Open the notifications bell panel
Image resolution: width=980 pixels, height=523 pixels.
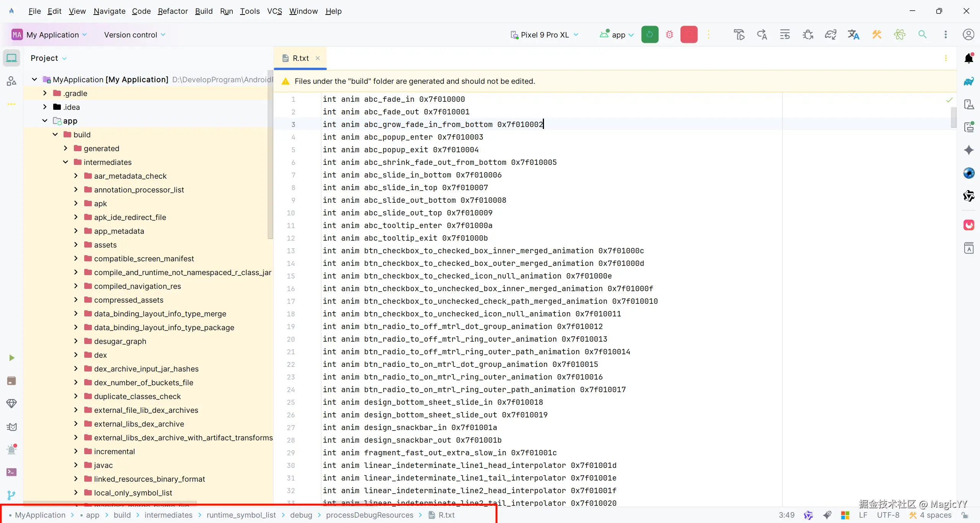coord(969,58)
